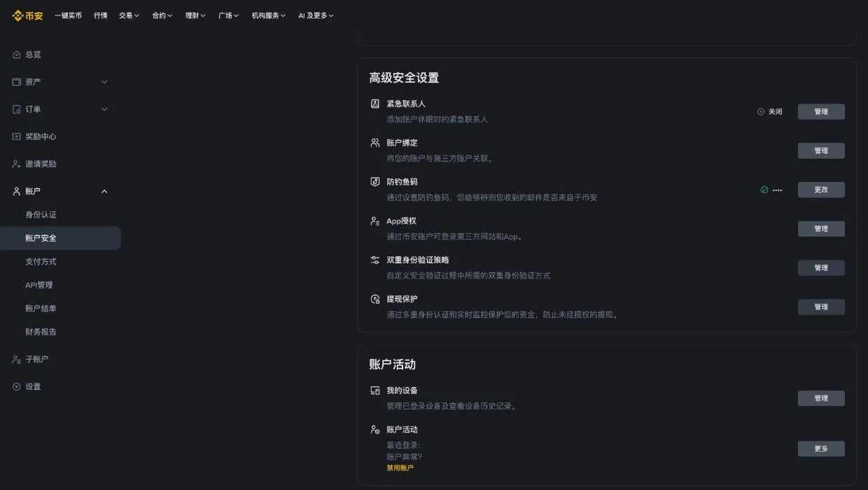
Task: Click the masked anti-phishing code dots
Action: click(777, 190)
